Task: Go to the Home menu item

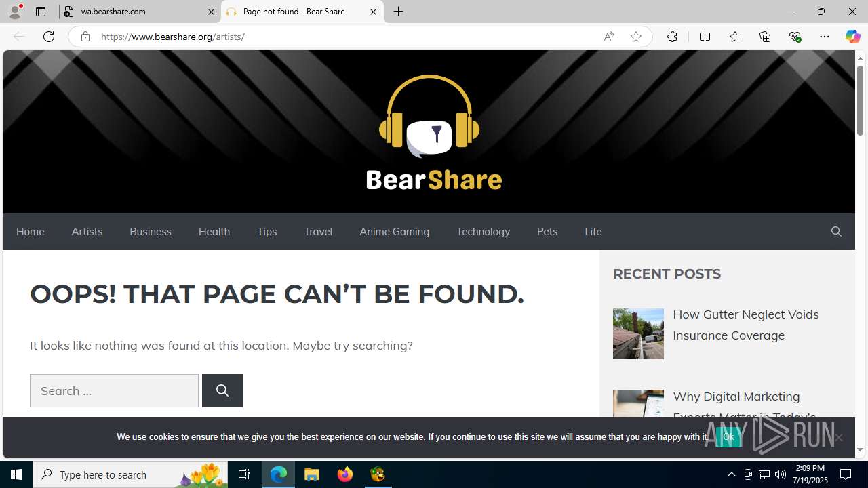Action: click(30, 232)
